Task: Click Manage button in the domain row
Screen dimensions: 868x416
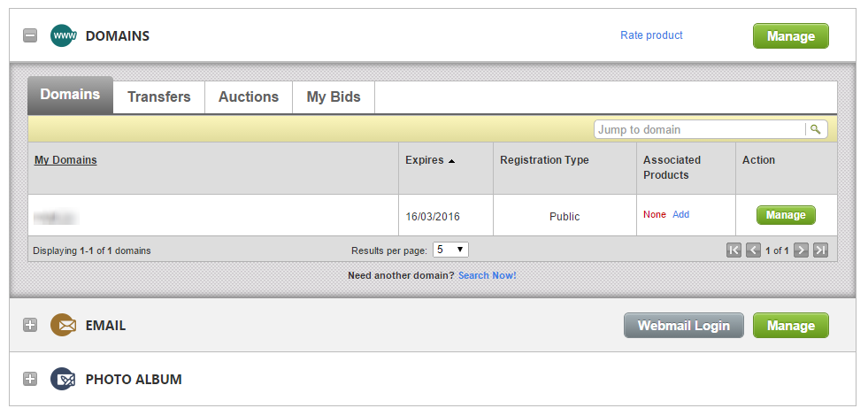Action: click(786, 215)
